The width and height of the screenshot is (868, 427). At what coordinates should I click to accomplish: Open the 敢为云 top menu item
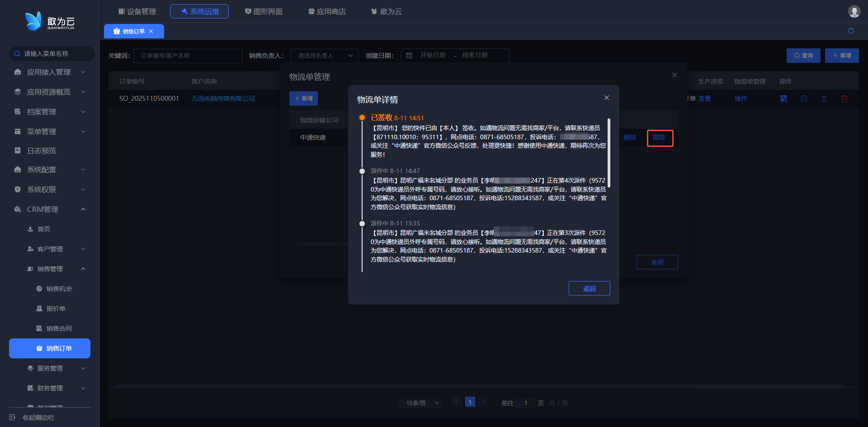[x=387, y=11]
